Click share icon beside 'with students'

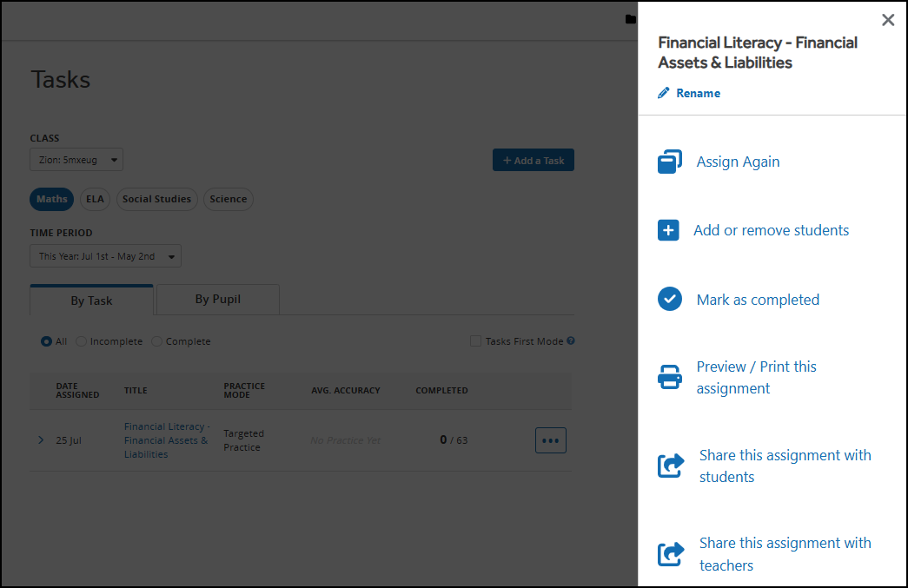click(x=671, y=466)
